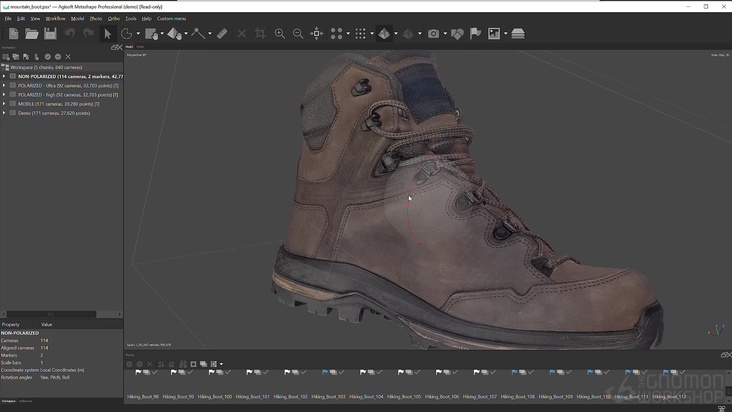The width and height of the screenshot is (732, 412).
Task: Expand the POLARIZED - high chunk
Action: pos(4,95)
